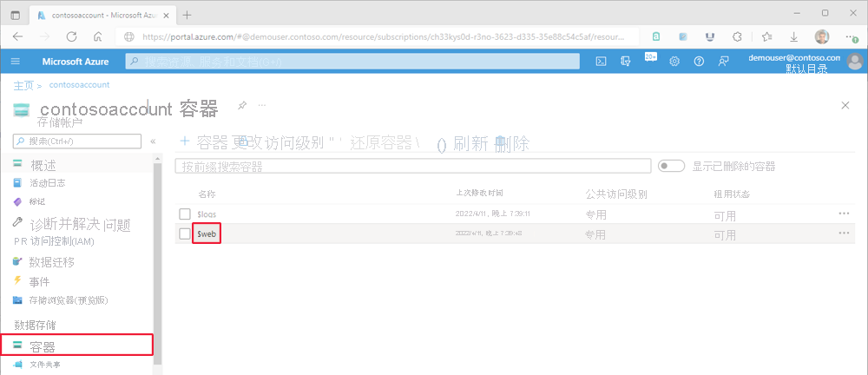Viewport: 868px width, 375px height.
Task: Close the contosoaccount containers blade
Action: pyautogui.click(x=845, y=105)
